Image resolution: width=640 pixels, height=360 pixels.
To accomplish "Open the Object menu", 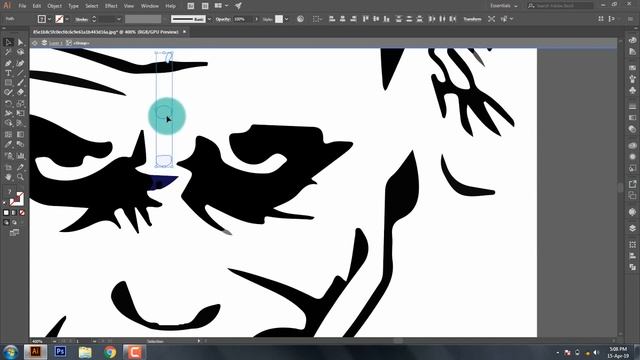I will pyautogui.click(x=54, y=6).
